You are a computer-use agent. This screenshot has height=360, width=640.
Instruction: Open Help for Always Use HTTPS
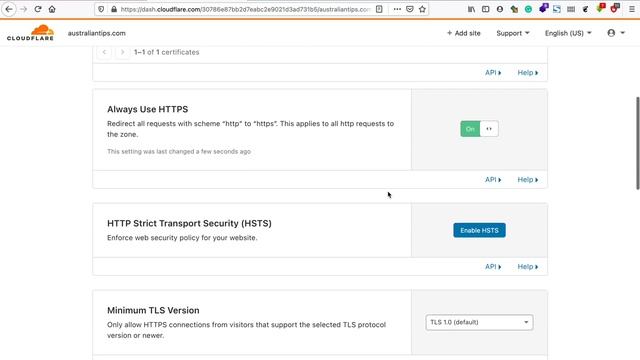click(x=528, y=180)
